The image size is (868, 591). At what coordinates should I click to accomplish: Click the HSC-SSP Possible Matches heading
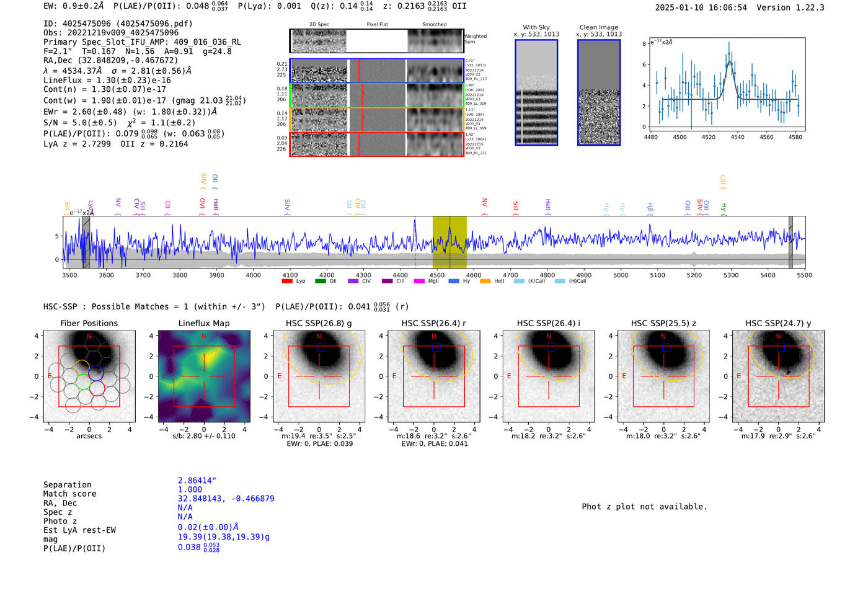coord(154,306)
